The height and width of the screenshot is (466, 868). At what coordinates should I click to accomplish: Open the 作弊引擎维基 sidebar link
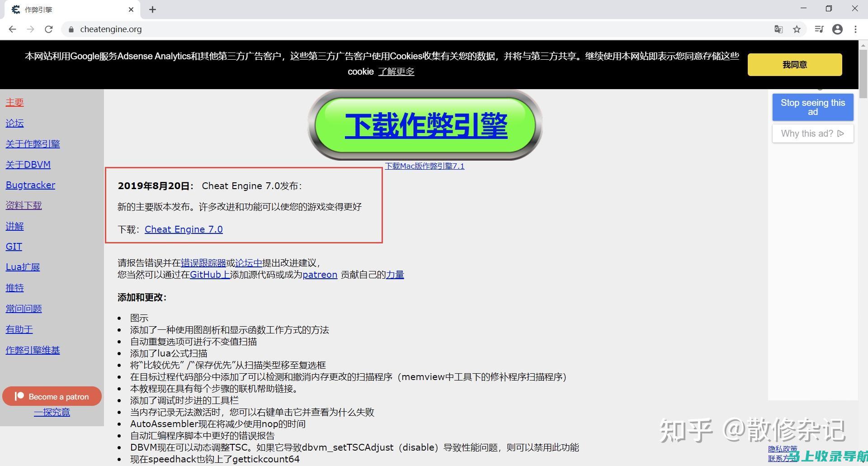33,350
